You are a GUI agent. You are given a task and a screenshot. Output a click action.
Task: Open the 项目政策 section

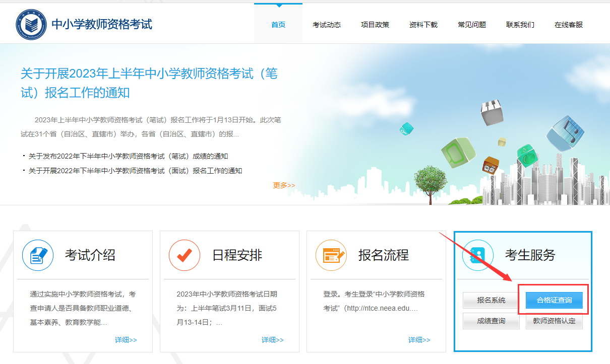point(375,24)
